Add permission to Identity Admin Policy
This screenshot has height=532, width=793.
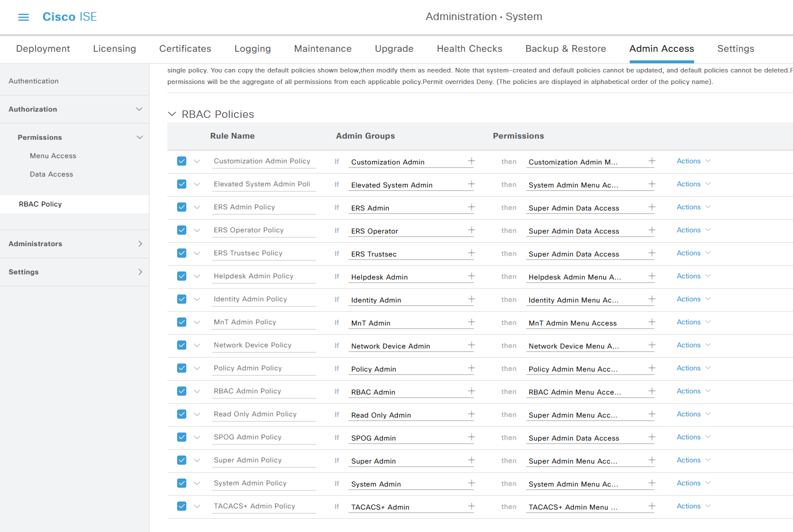[x=652, y=299]
